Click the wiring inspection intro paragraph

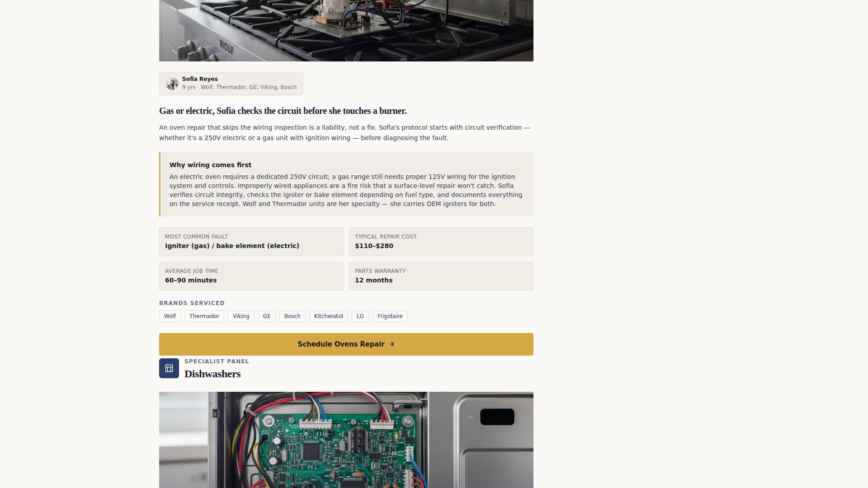tap(344, 133)
